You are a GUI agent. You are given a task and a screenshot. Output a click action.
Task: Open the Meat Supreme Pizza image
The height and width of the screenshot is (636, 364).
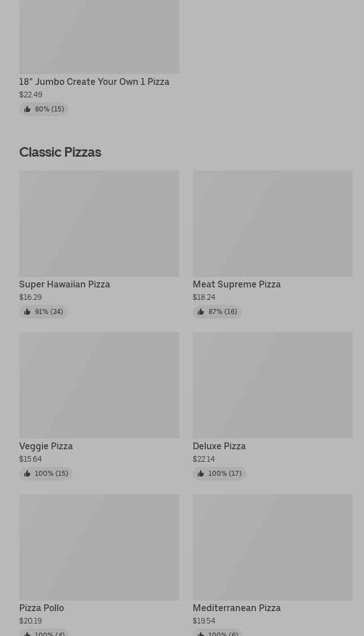tap(272, 224)
